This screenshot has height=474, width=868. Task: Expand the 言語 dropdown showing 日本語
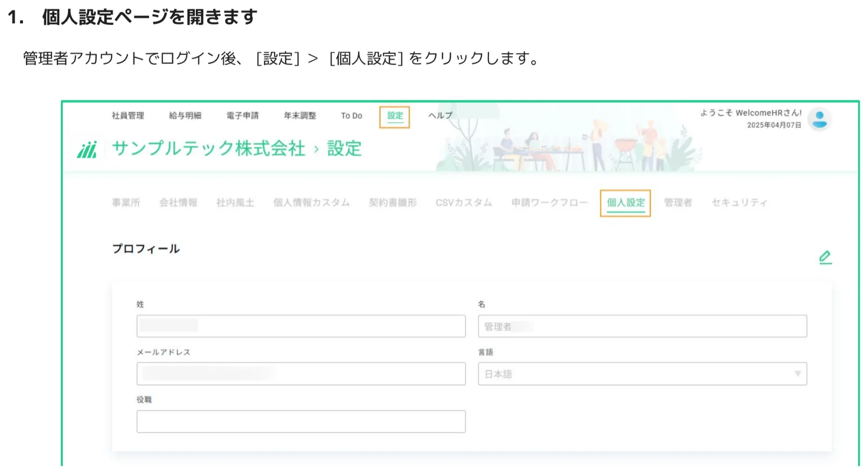click(x=642, y=374)
